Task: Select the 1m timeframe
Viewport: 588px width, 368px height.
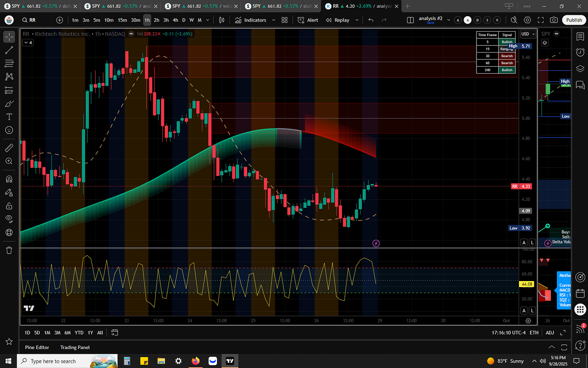Action: coord(75,20)
